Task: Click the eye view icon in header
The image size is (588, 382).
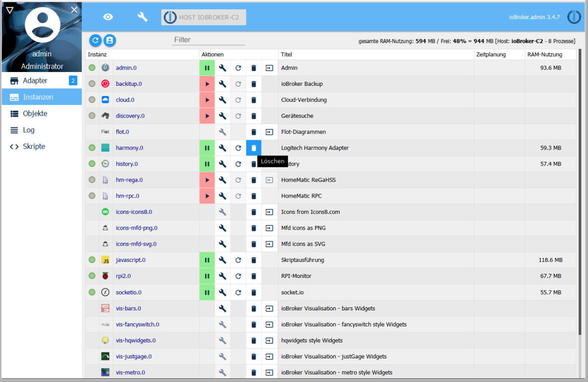Action: pyautogui.click(x=108, y=17)
